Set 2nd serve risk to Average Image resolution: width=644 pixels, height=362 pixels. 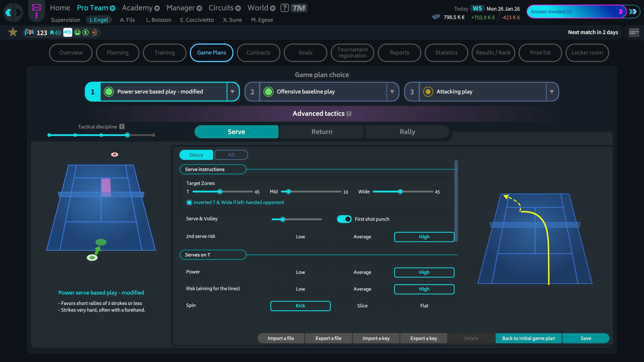(x=362, y=237)
